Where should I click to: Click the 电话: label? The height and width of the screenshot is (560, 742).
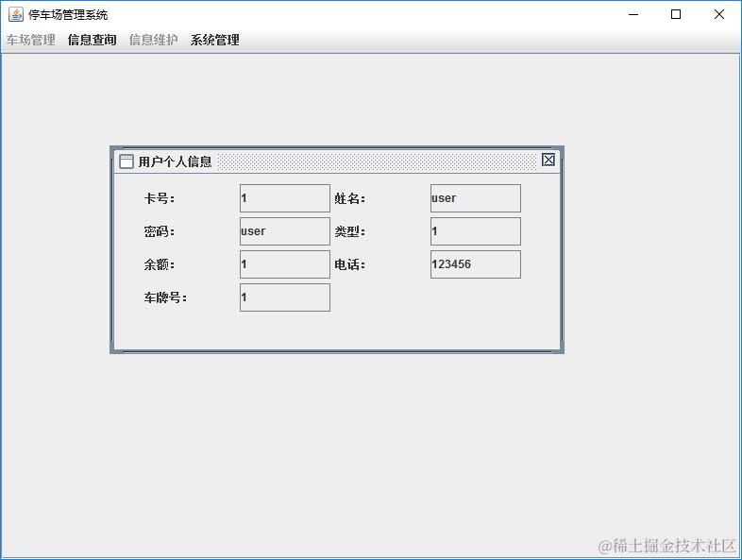350,264
